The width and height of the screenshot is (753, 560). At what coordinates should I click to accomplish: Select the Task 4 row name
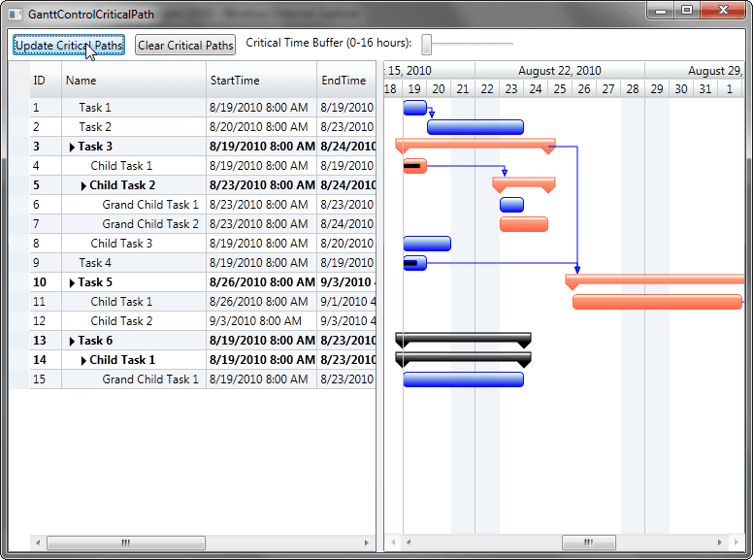pos(95,263)
